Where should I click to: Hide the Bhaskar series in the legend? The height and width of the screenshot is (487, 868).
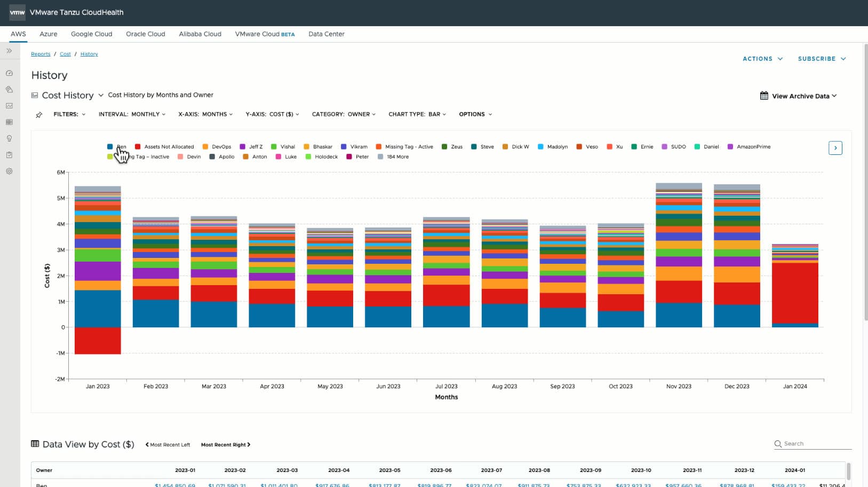pyautogui.click(x=318, y=147)
